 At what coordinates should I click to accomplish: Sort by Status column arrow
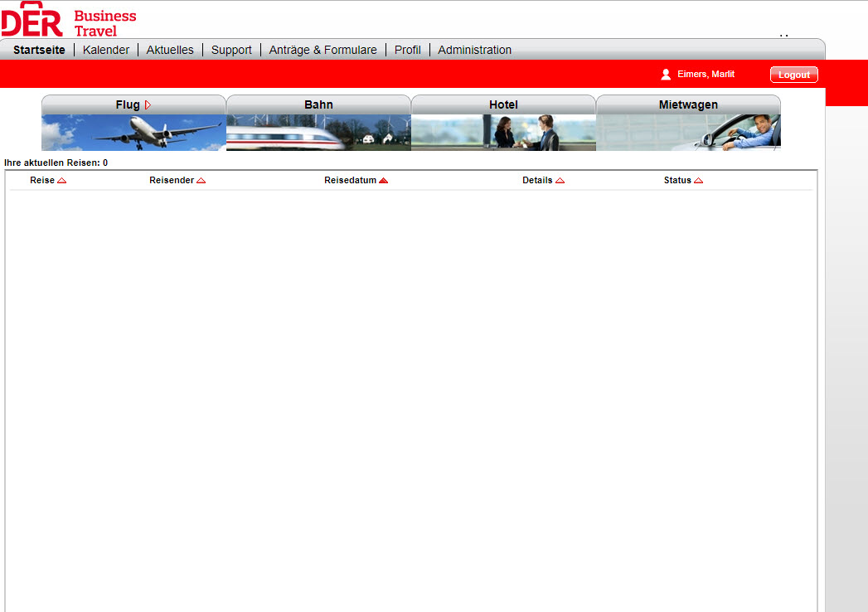click(698, 181)
